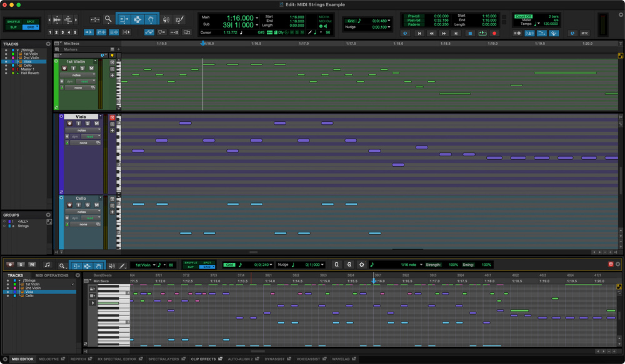The image size is (625, 364).
Task: Open the Sub counter format dropdown
Action: pos(257,25)
